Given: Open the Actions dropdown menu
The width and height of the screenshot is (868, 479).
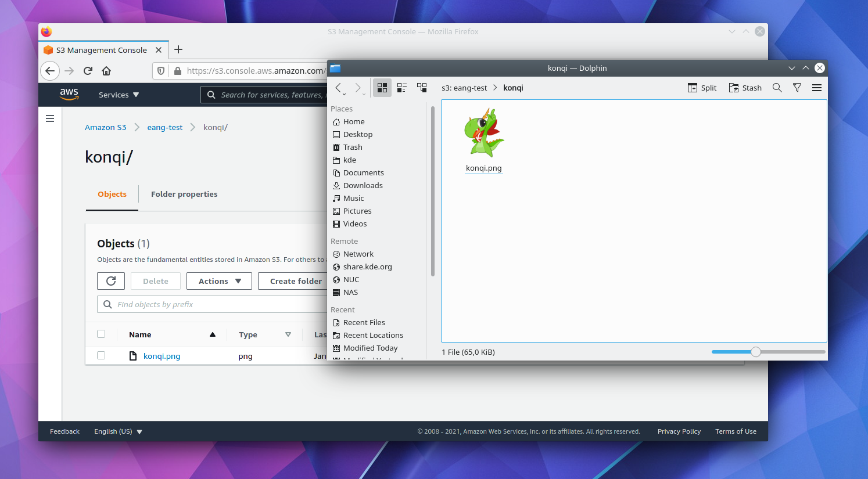Looking at the screenshot, I should [x=219, y=281].
